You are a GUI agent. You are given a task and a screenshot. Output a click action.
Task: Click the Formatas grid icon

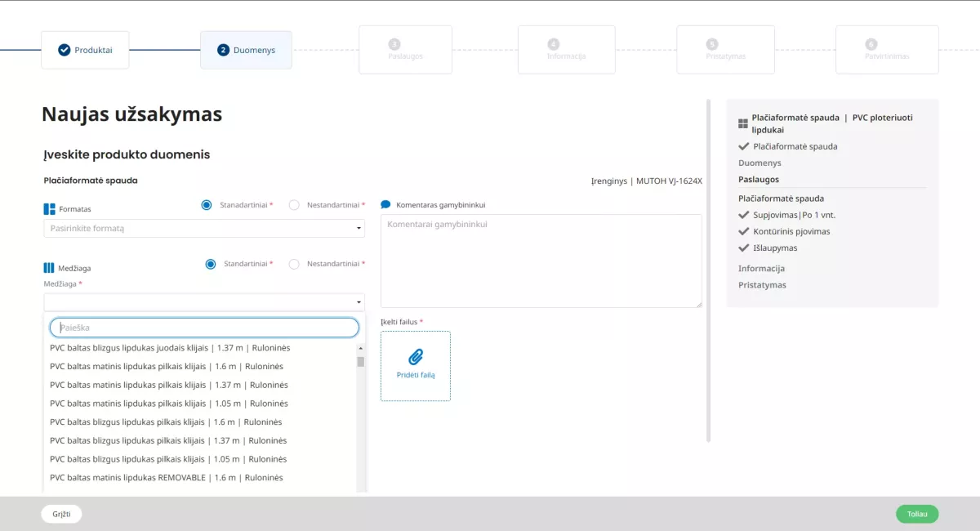(49, 209)
